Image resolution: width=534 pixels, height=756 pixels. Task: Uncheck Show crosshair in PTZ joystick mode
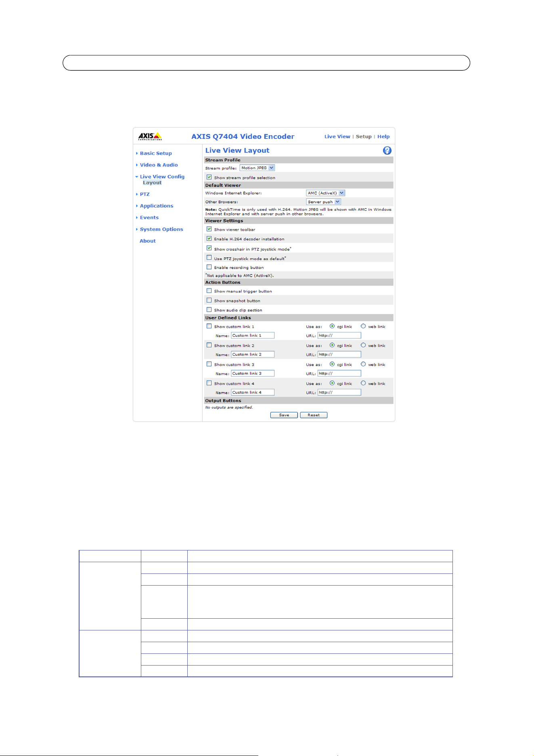pos(209,248)
